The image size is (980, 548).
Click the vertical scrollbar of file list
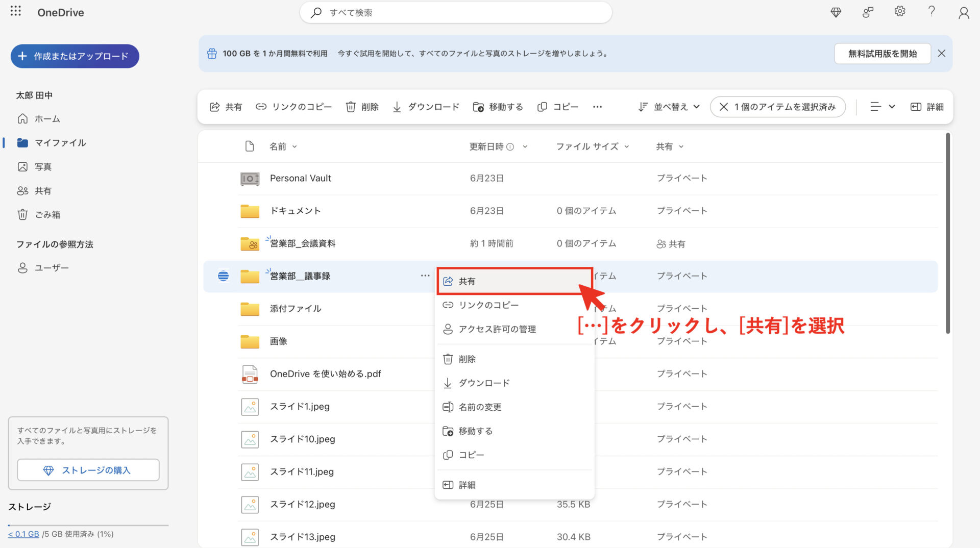tap(948, 234)
